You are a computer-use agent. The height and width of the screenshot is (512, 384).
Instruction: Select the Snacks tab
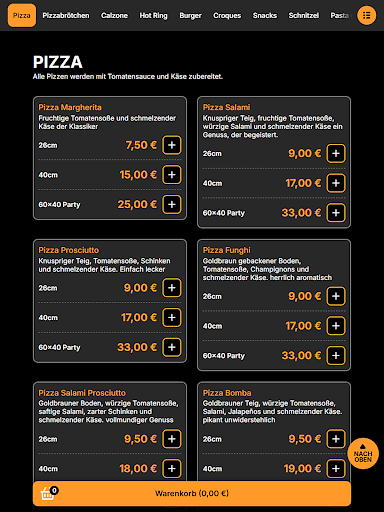point(265,15)
